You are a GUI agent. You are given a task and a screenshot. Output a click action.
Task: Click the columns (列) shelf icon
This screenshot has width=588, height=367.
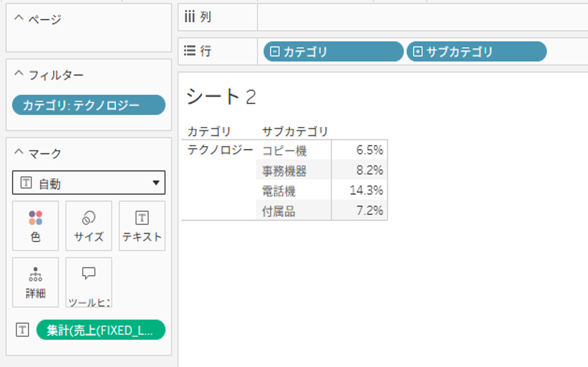click(189, 16)
